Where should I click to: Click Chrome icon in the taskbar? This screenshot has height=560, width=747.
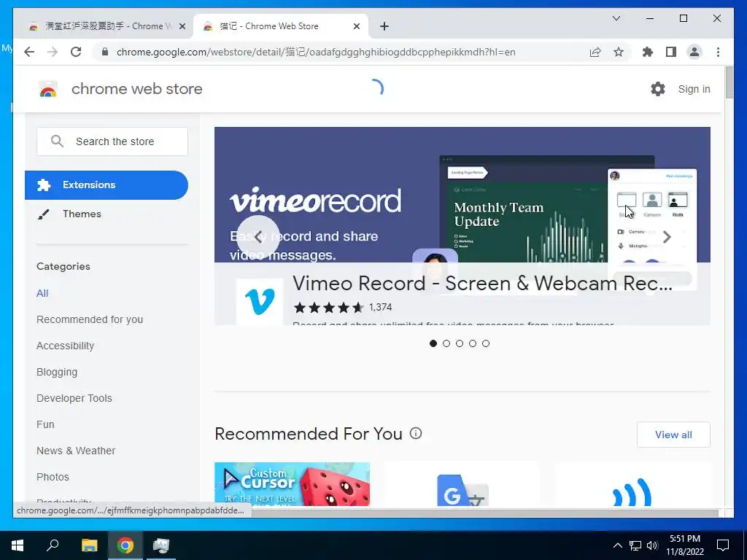click(125, 545)
